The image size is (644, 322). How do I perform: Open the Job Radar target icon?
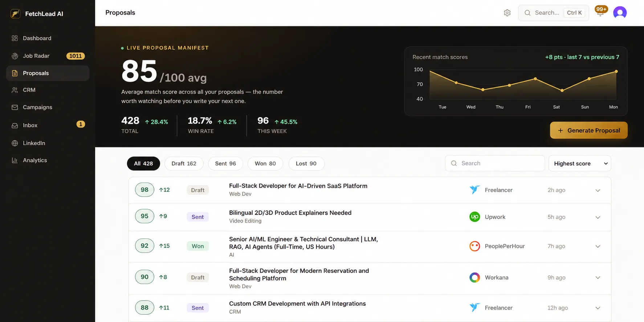(15, 56)
